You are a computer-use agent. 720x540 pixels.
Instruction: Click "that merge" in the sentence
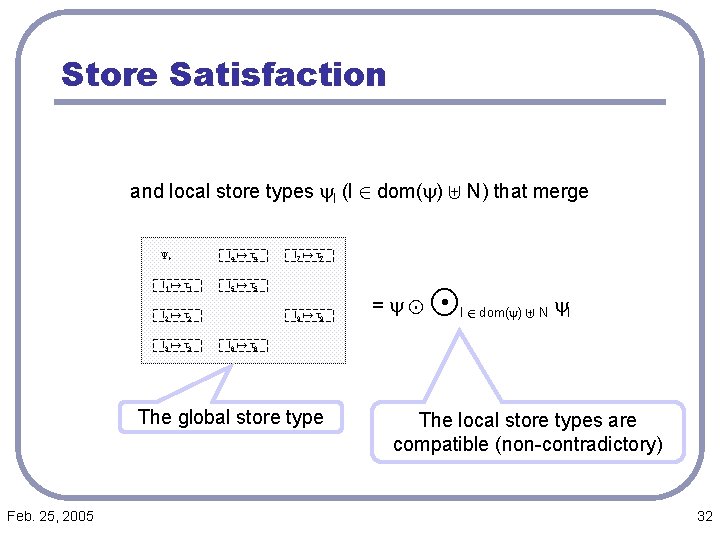point(541,191)
